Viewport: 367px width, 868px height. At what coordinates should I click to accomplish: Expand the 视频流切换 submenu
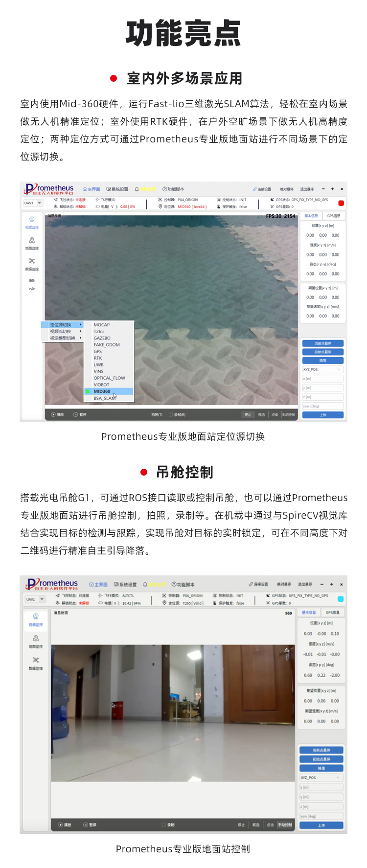pyautogui.click(x=63, y=331)
